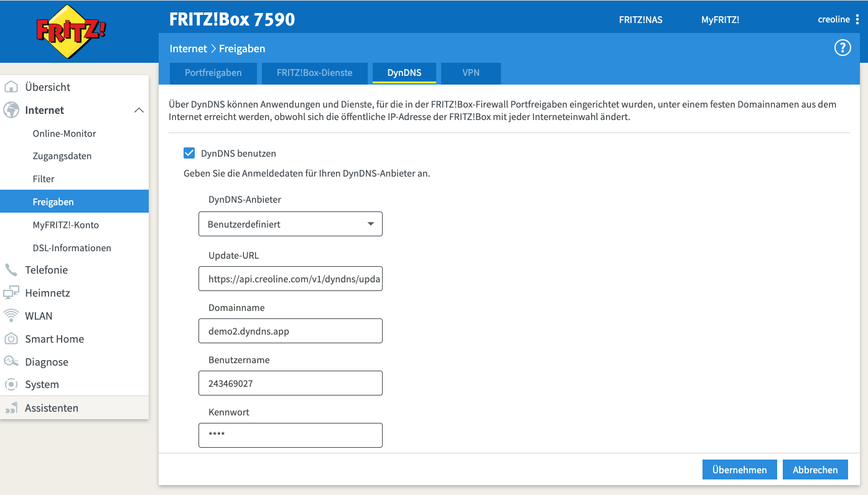Click the Übernehmen button
The width and height of the screenshot is (868, 495).
(x=739, y=470)
